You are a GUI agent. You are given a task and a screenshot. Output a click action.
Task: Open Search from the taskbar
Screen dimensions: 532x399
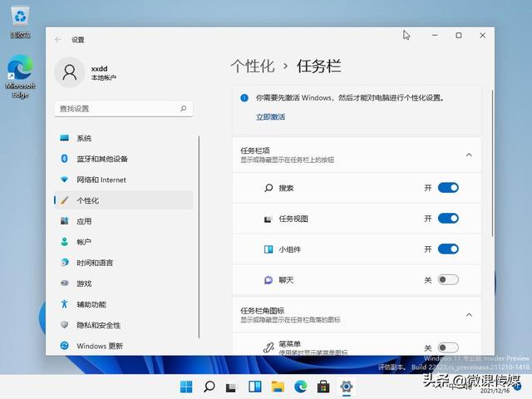tap(209, 387)
